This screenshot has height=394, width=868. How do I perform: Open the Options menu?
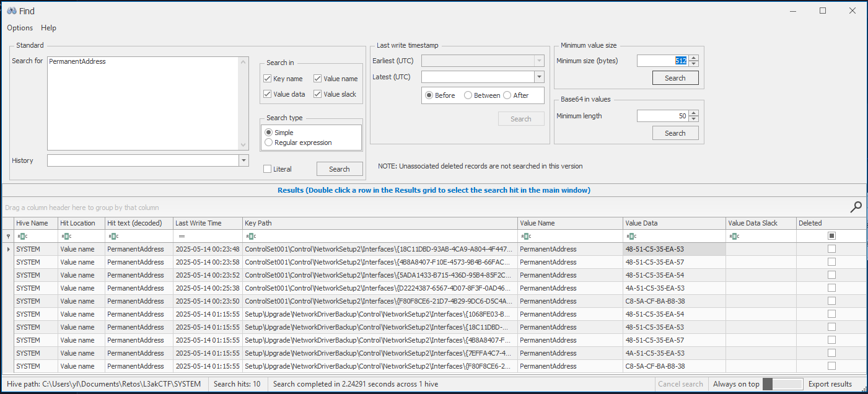20,28
